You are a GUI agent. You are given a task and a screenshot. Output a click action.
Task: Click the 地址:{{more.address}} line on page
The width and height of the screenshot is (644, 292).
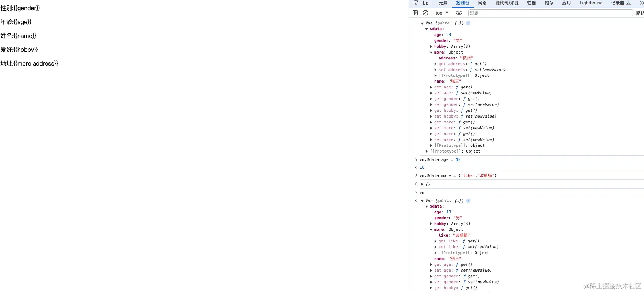29,63
